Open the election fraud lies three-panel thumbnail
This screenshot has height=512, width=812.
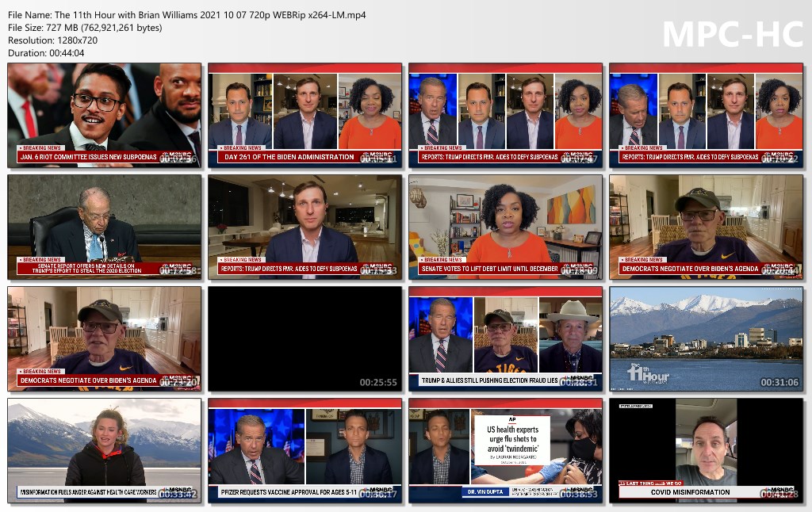[505, 339]
